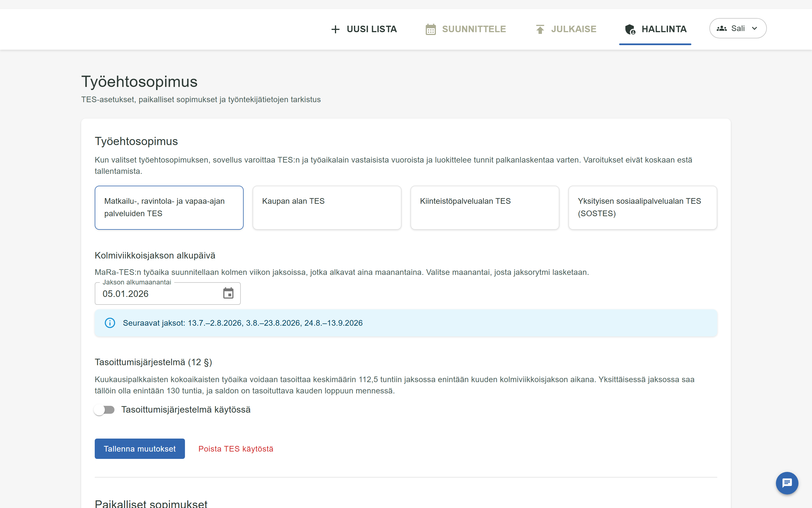Click the Kolmiviikkoisjakson alkupäivä heading
The width and height of the screenshot is (812, 508).
[x=155, y=255]
